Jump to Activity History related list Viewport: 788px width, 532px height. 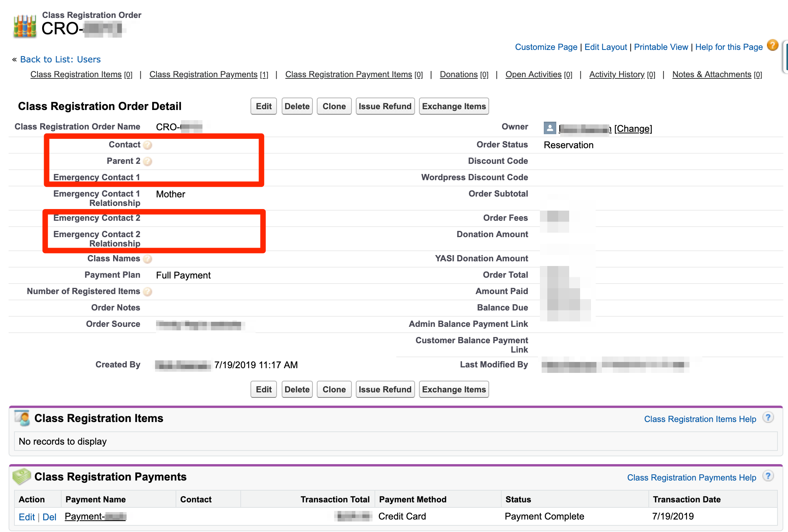(617, 74)
